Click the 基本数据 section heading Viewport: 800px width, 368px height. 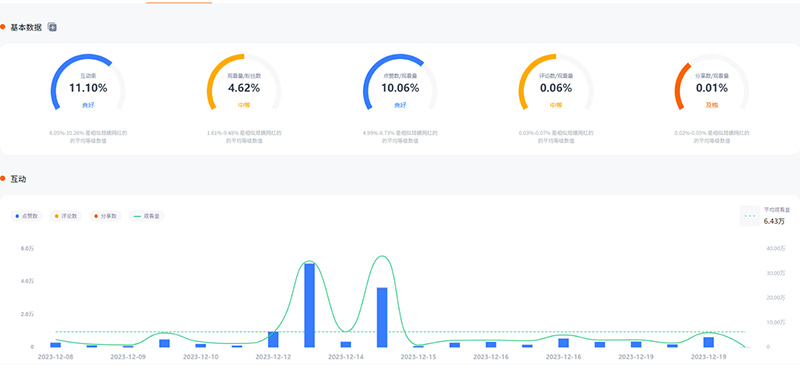coord(26,27)
